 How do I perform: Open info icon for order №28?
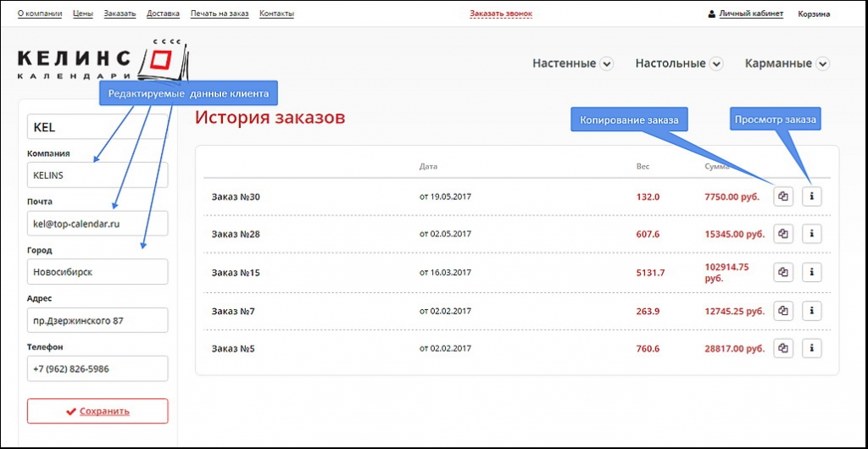coord(812,234)
